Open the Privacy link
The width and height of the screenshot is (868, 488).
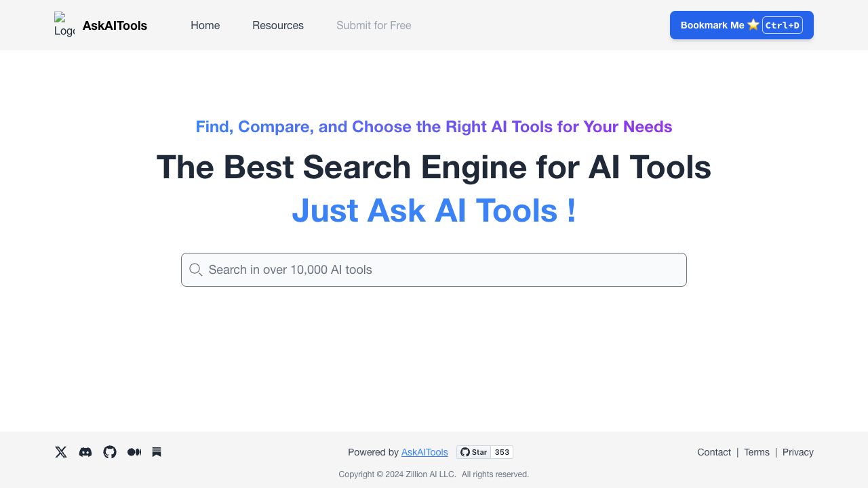pyautogui.click(x=798, y=452)
